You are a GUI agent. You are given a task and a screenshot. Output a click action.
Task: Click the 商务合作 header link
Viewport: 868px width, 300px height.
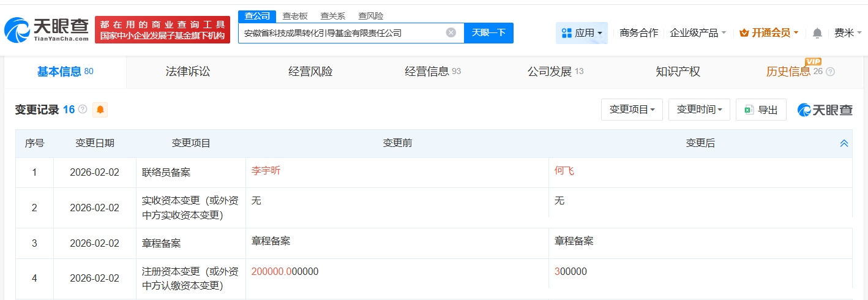click(x=638, y=33)
